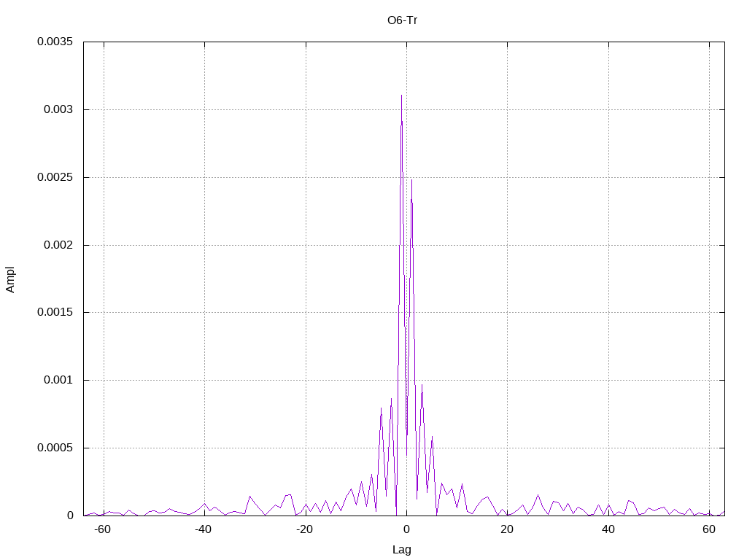Click the y-axis value 0.0025
Screen dimensions: 747x560
(x=55, y=177)
